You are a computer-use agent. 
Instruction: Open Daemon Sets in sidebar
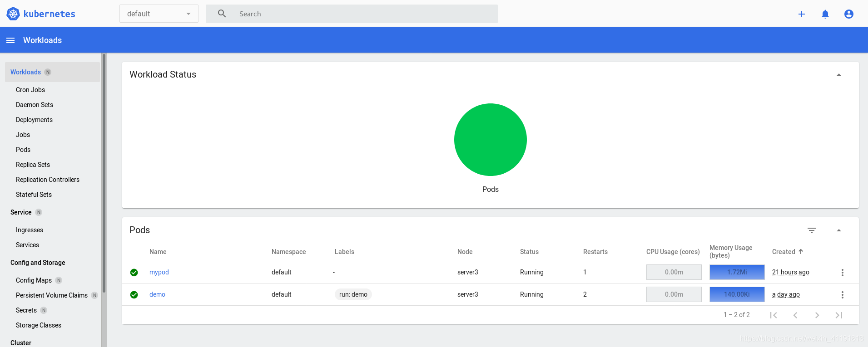click(35, 105)
